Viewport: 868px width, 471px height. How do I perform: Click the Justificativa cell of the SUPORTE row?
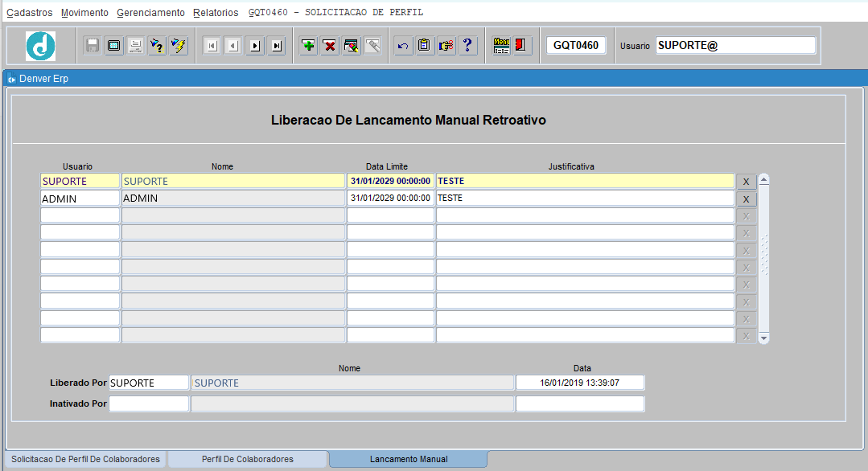[585, 182]
